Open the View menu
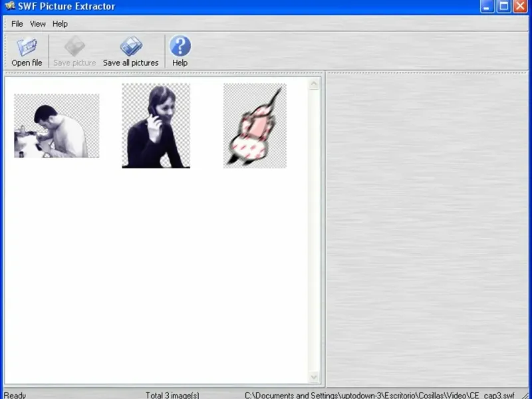Viewport: 532px width, 399px height. pyautogui.click(x=38, y=24)
